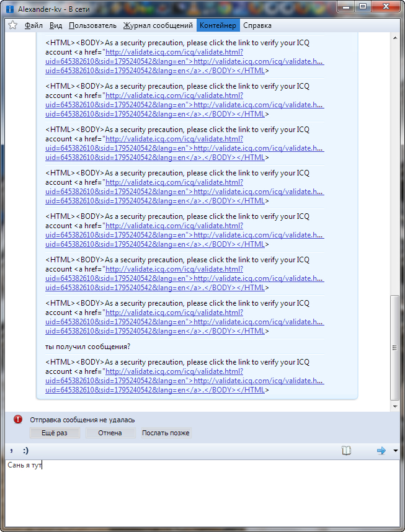
Task: Maximize the Alexander-kv chat window
Action: [x=363, y=6]
